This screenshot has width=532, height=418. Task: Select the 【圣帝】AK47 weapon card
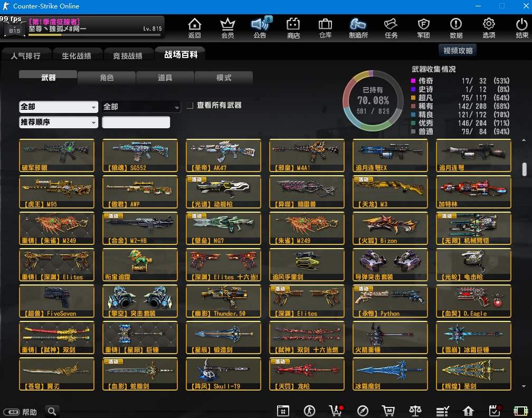(x=224, y=155)
